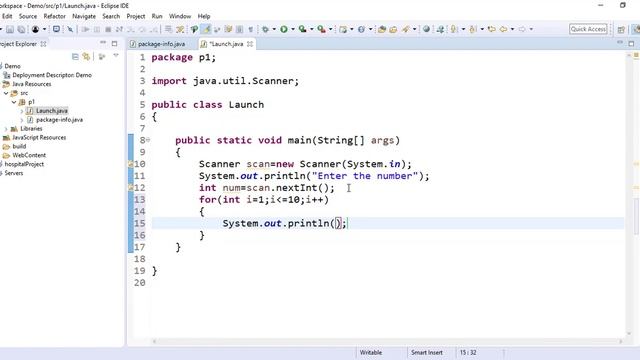640x360 pixels.
Task: Minimize the editor area
Action: [x=620, y=43]
